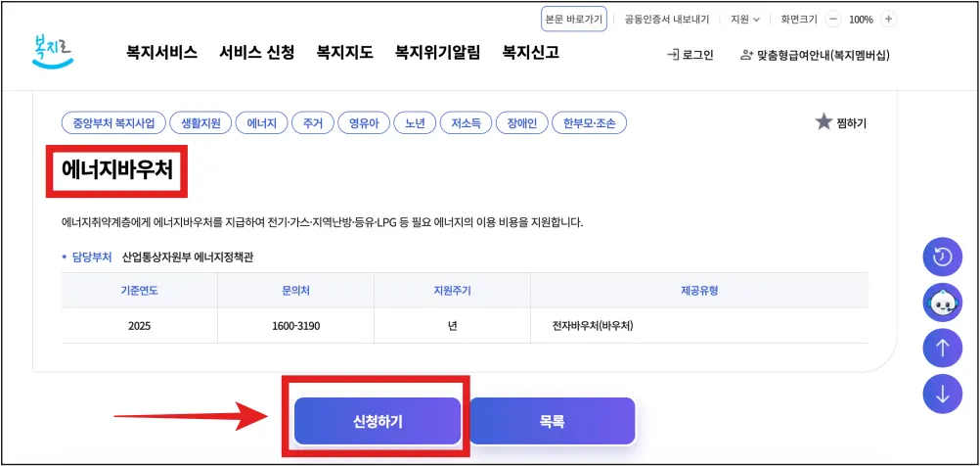Open the 복지위기알림 menu

coord(437,53)
